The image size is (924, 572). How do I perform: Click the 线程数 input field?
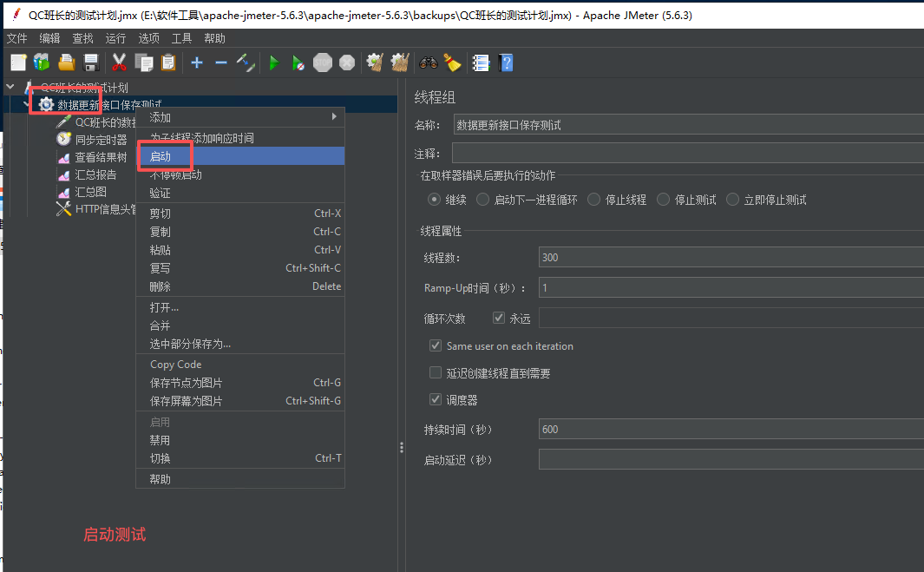coord(731,258)
